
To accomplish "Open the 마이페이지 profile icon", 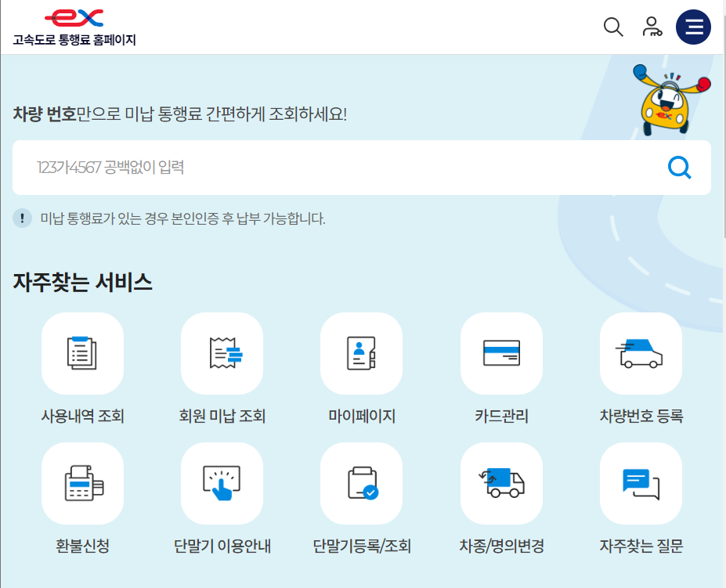I will 361,353.
